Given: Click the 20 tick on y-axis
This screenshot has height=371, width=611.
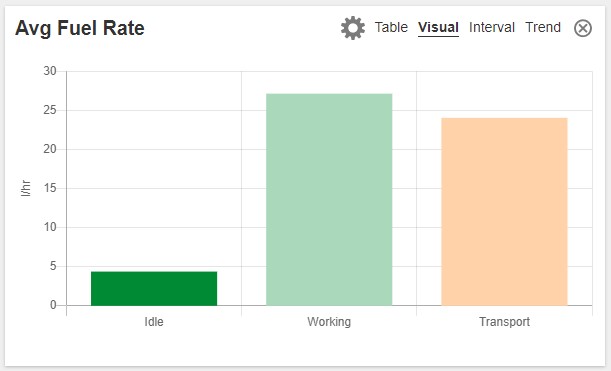Looking at the screenshot, I should pyautogui.click(x=50, y=149).
